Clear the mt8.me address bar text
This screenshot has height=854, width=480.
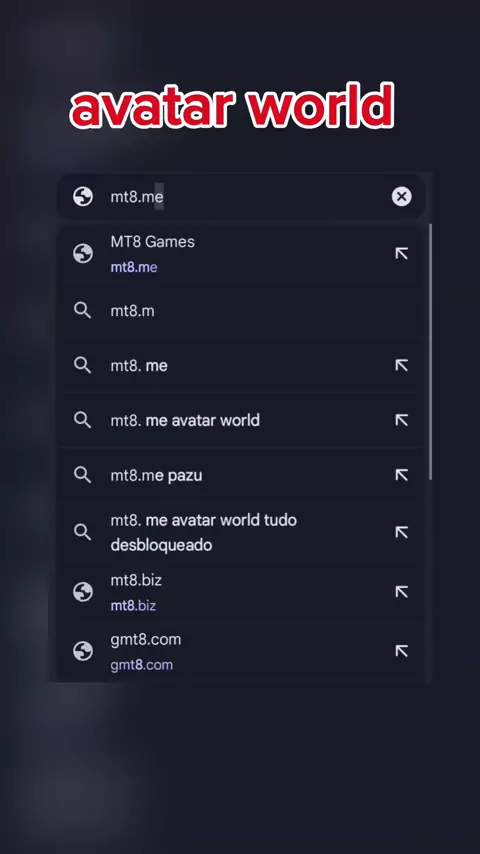pyautogui.click(x=402, y=197)
